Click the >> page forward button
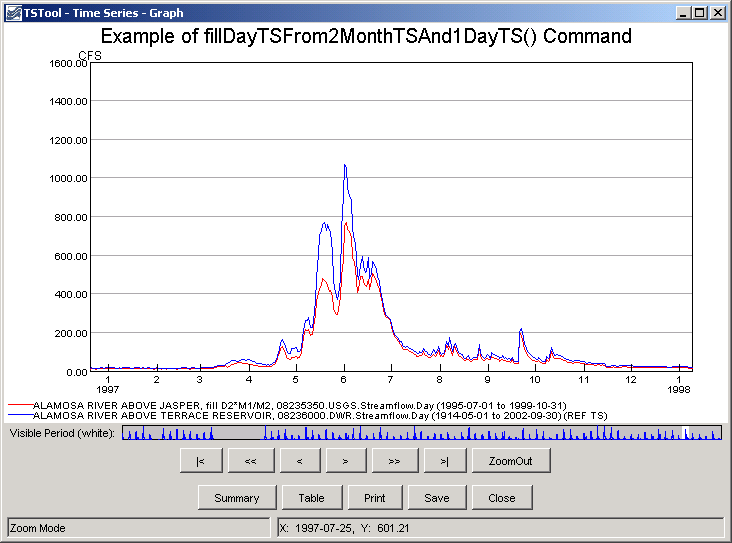732x543 pixels. point(395,461)
